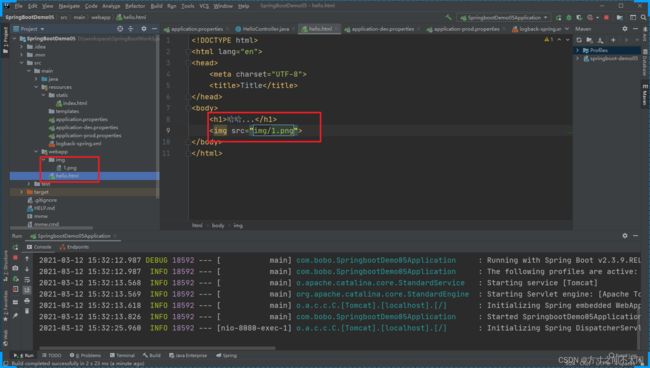Click the Build project hammer icon
This screenshot has height=368, width=650.
coord(449,17)
